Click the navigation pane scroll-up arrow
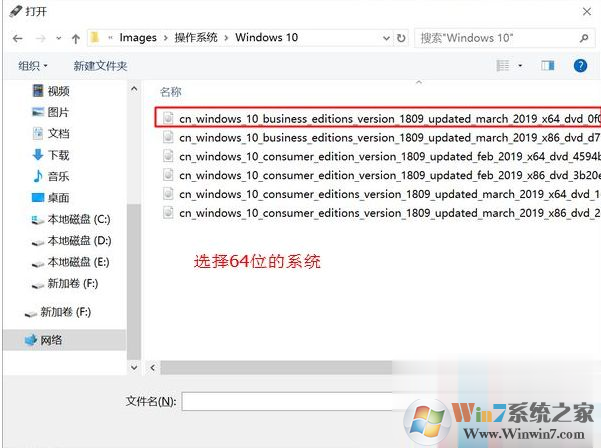Viewport: 601px width, 448px height. coord(134,89)
